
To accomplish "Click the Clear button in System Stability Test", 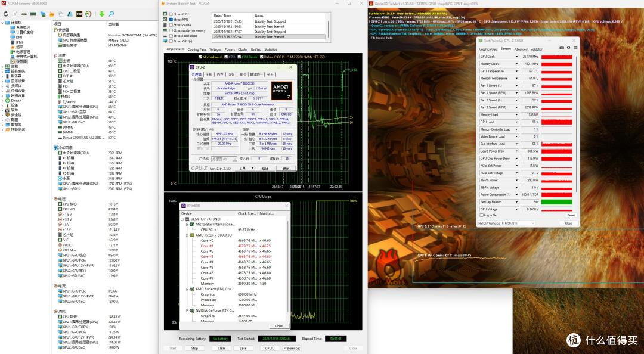I will coord(221,348).
